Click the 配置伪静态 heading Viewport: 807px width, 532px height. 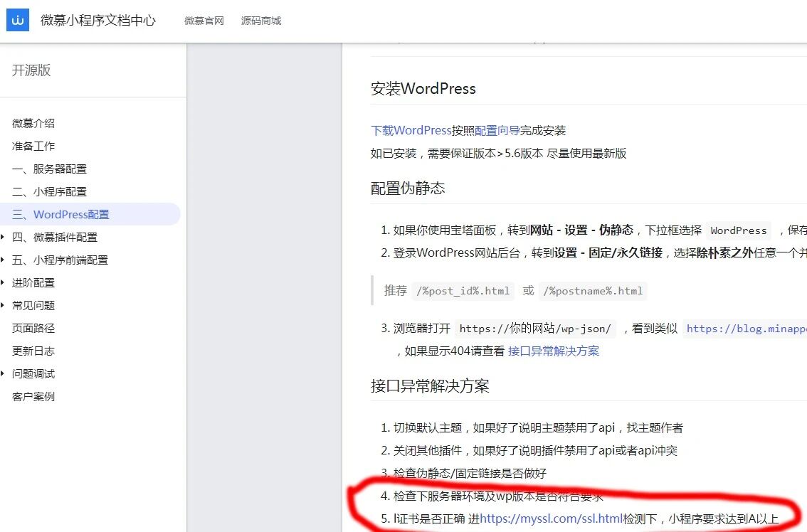pos(408,188)
